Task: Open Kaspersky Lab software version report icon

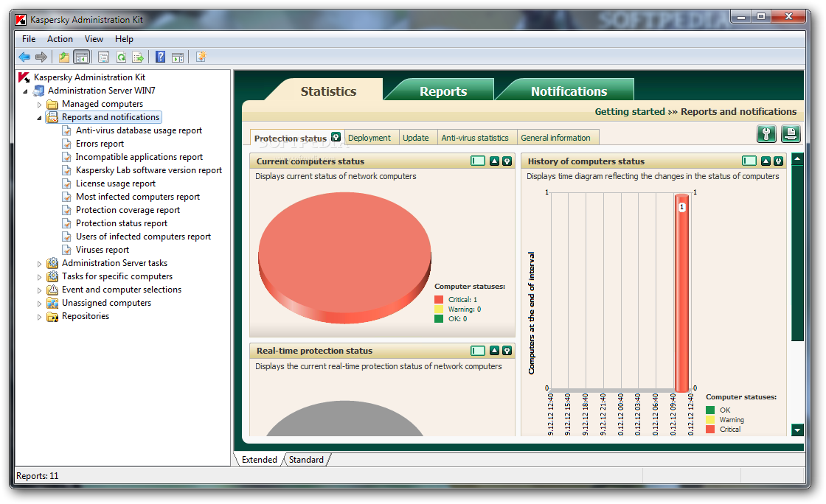Action: 67,170
